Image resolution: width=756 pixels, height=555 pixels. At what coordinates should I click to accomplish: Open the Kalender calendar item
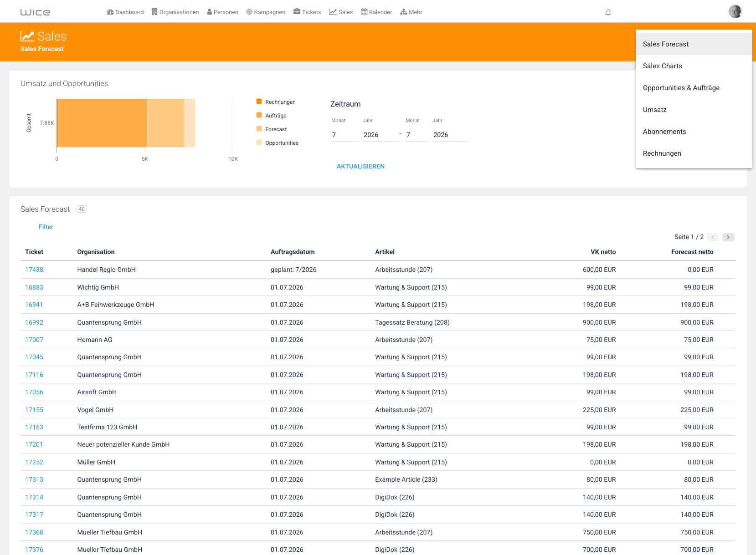376,12
